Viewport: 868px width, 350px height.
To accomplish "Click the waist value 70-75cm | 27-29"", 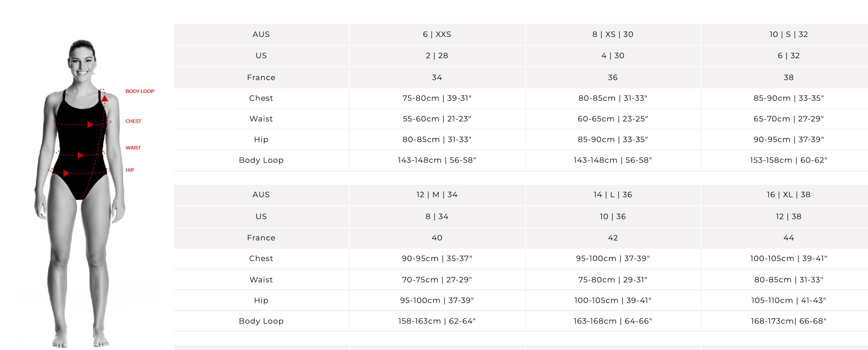I will [x=437, y=280].
